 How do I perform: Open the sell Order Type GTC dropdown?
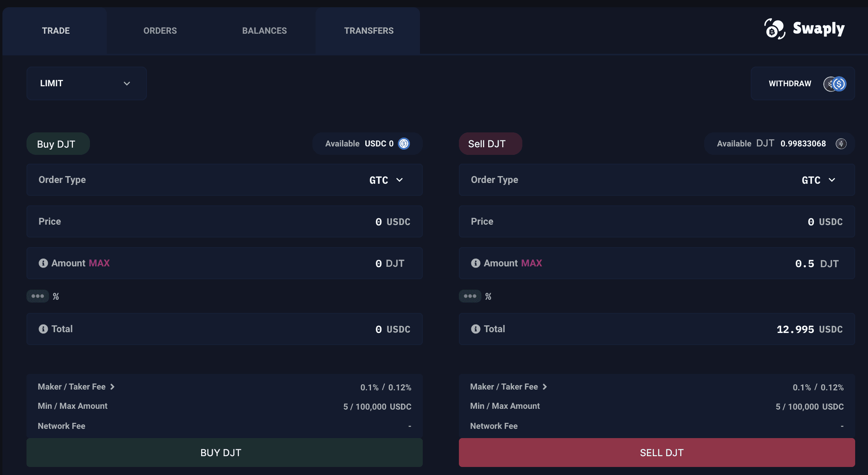pos(819,180)
